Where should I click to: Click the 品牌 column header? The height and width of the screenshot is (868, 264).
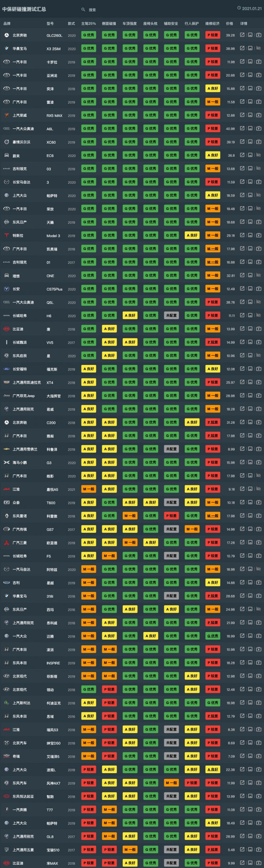pyautogui.click(x=7, y=23)
